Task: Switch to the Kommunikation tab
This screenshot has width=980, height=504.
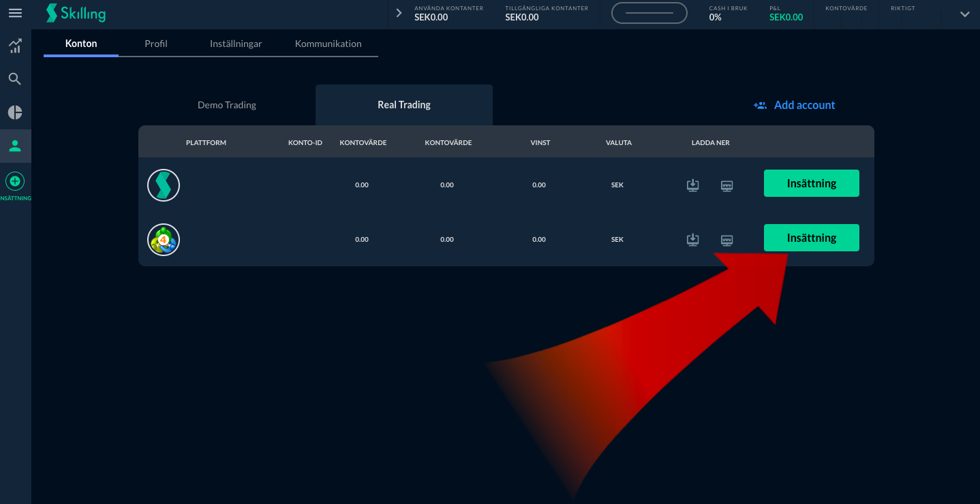Action: [328, 44]
